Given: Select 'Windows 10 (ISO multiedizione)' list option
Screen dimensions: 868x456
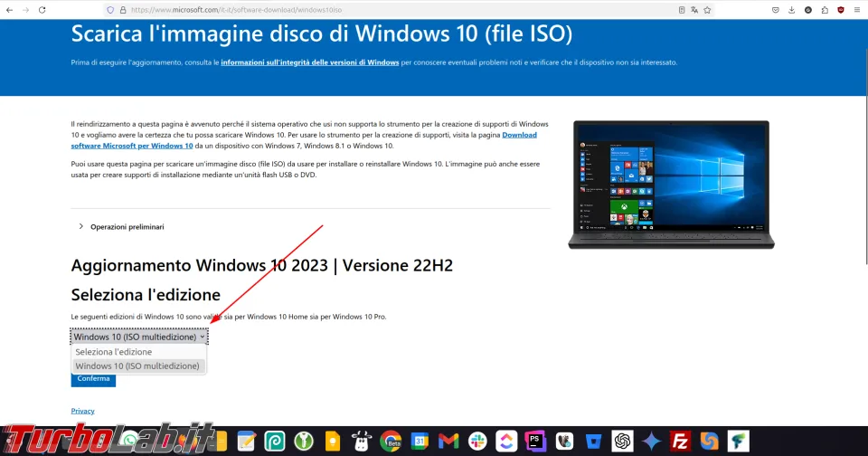Looking at the screenshot, I should (139, 366).
